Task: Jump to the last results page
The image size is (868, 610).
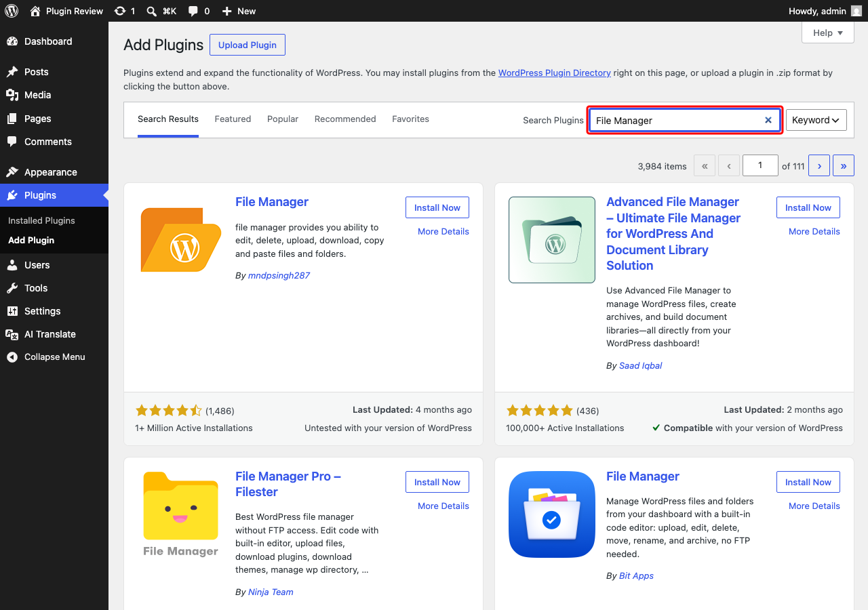Action: (x=844, y=165)
